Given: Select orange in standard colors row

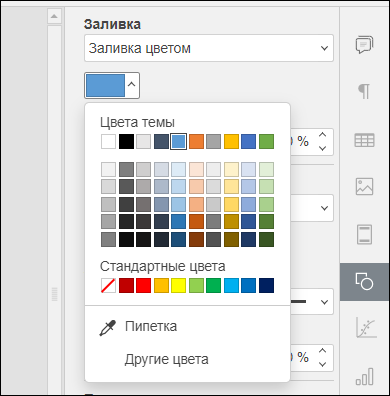Looking at the screenshot, I should pos(161,286).
